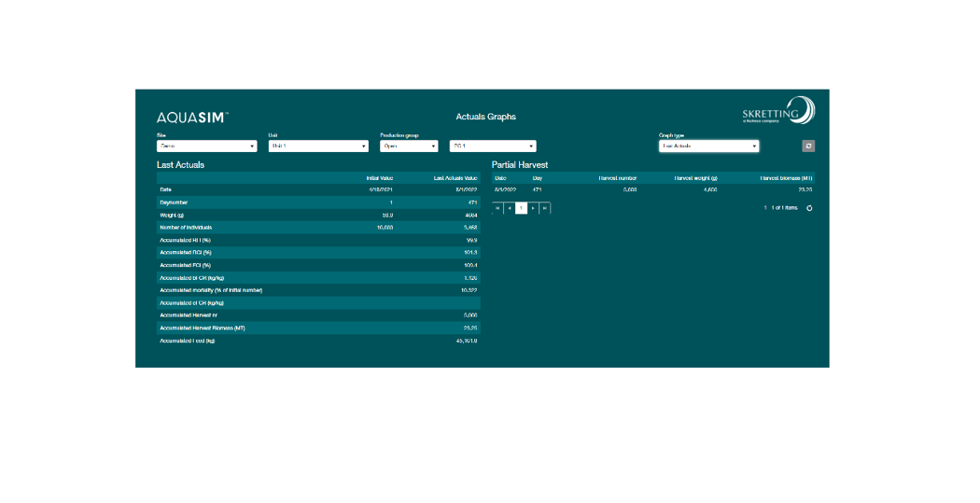Reload the Partial Harvest grid
The width and height of the screenshot is (980, 503).
pyautogui.click(x=809, y=208)
